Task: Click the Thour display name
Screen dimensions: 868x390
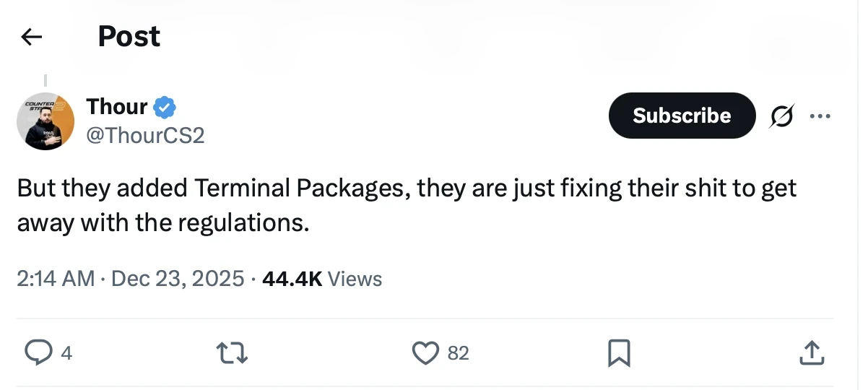Action: [x=117, y=107]
